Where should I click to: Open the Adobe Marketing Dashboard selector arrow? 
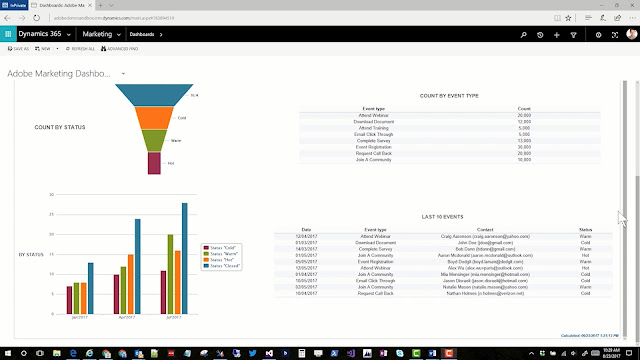pyautogui.click(x=123, y=74)
